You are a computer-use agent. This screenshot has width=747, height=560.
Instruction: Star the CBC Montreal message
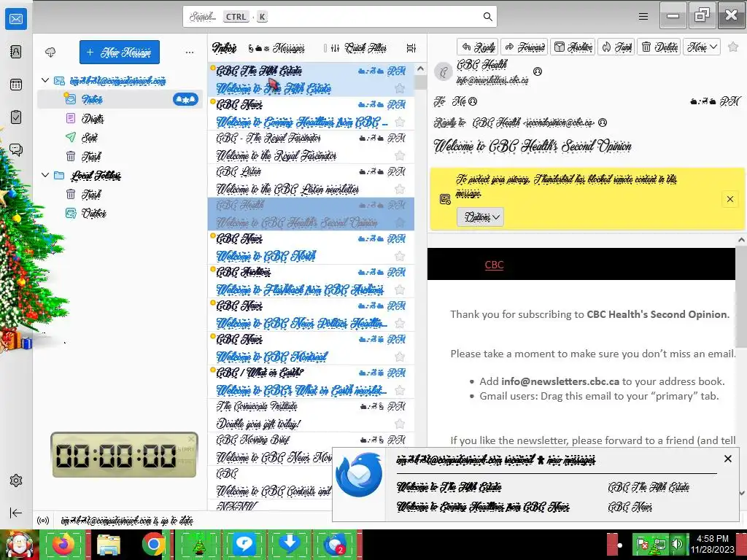coord(400,357)
